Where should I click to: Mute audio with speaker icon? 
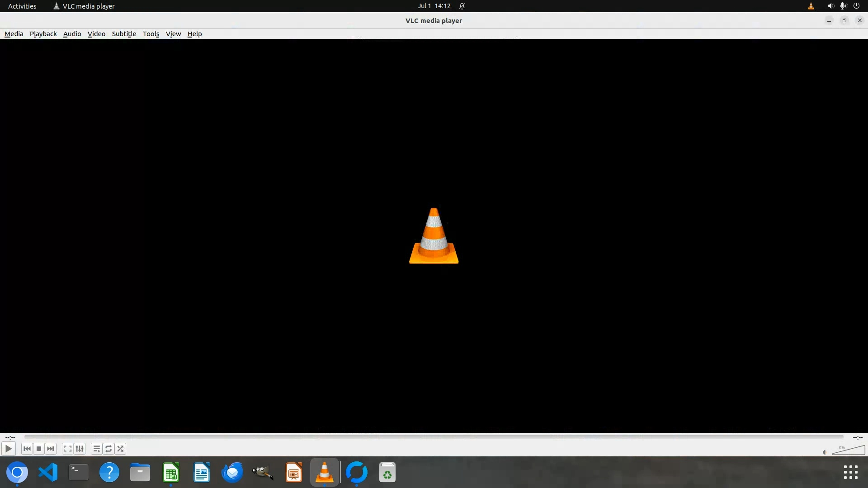pyautogui.click(x=825, y=452)
